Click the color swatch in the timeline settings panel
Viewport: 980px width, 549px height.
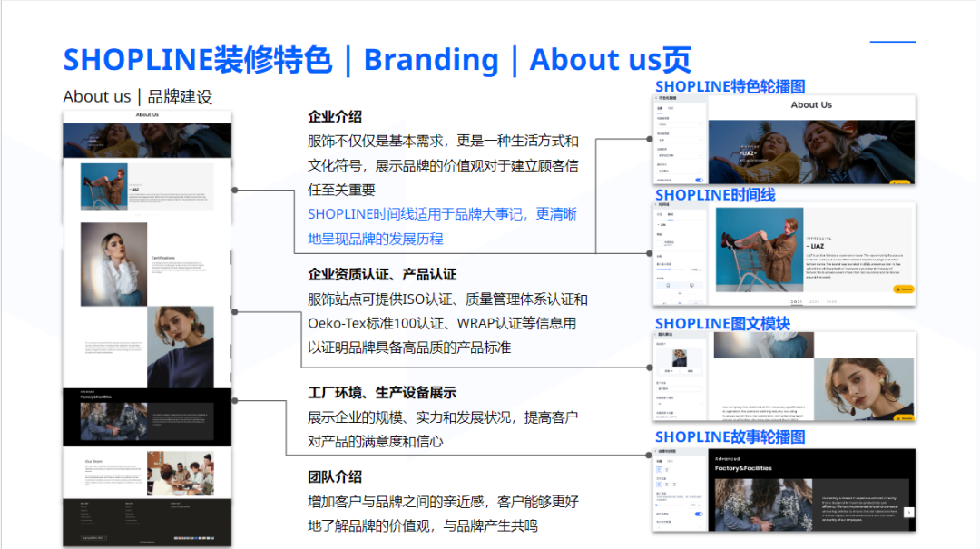660,243
